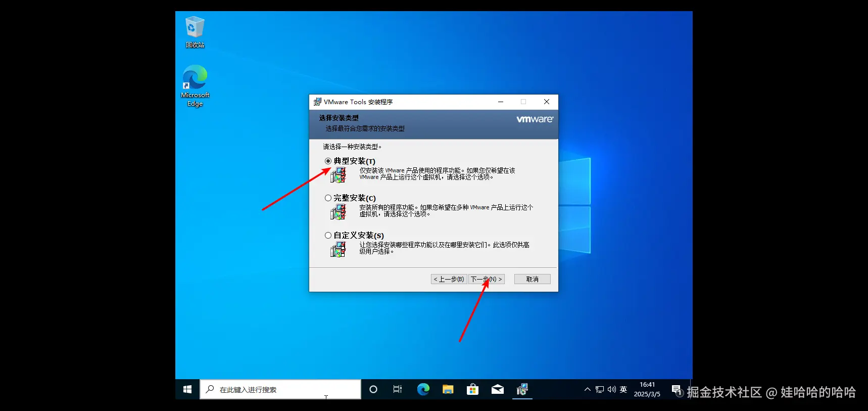Open Task View on the taskbar
The width and height of the screenshot is (868, 411).
coord(398,389)
